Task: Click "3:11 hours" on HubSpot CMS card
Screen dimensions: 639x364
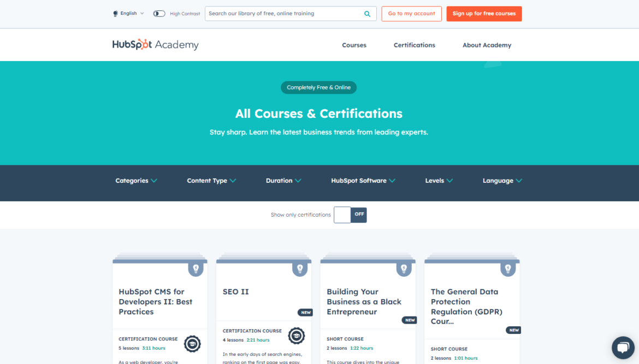Action: 153,348
